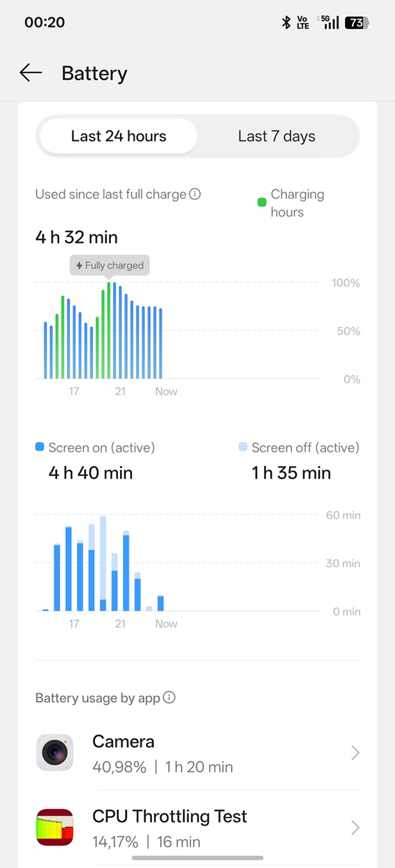Tap the blue 'Screen on (active)' legend square

[40, 447]
